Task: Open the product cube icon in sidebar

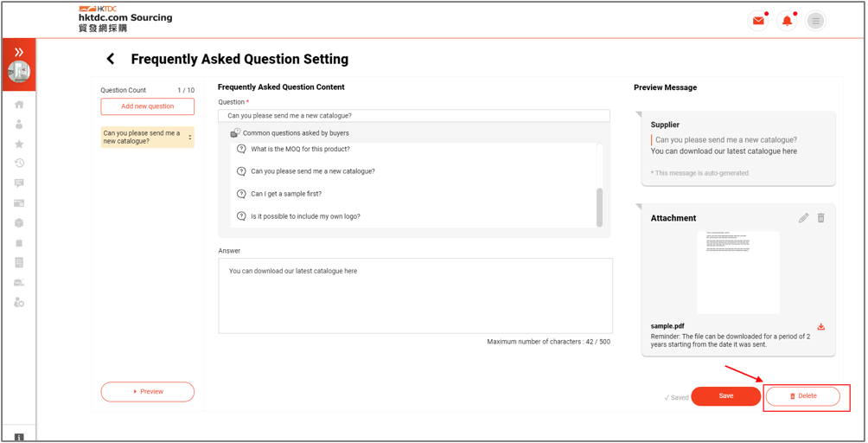Action: point(19,222)
